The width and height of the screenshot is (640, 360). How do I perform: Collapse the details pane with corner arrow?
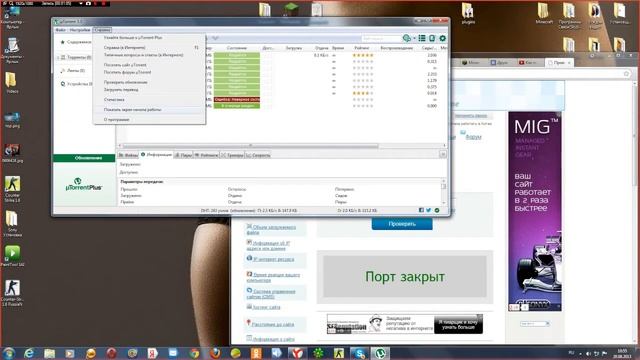tap(443, 155)
